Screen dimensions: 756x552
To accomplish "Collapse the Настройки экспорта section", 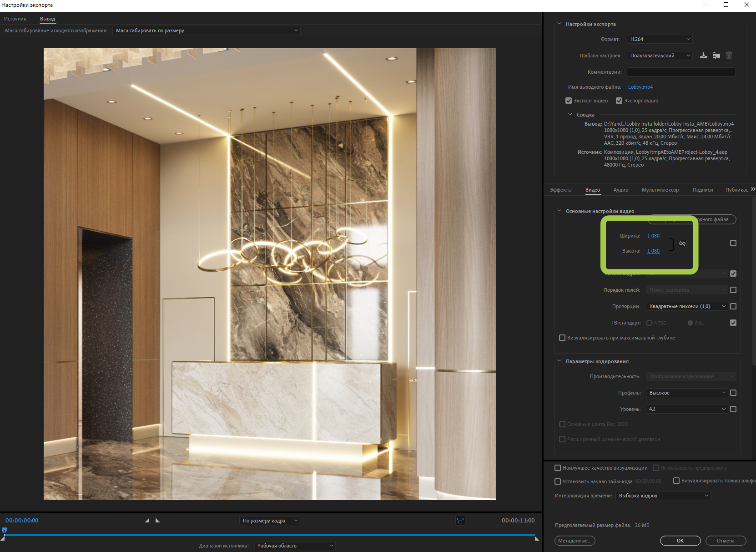I will (x=559, y=24).
